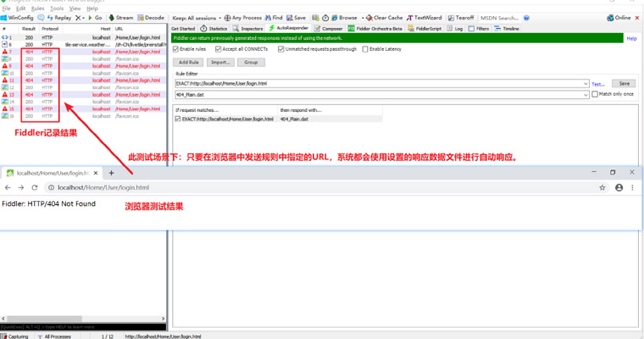Screen dimensions: 644x339
Task: Check Match only once
Action: coord(595,94)
